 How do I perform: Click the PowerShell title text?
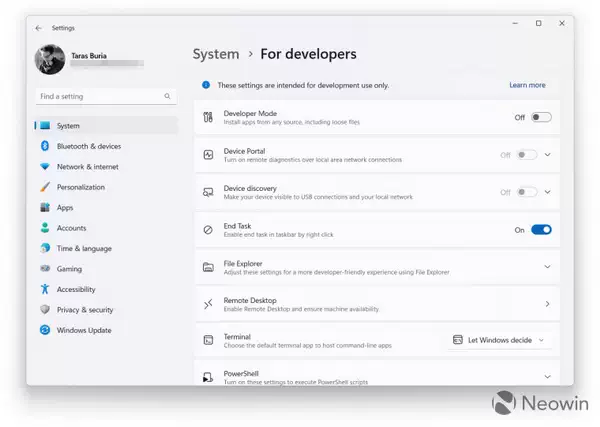coord(241,373)
